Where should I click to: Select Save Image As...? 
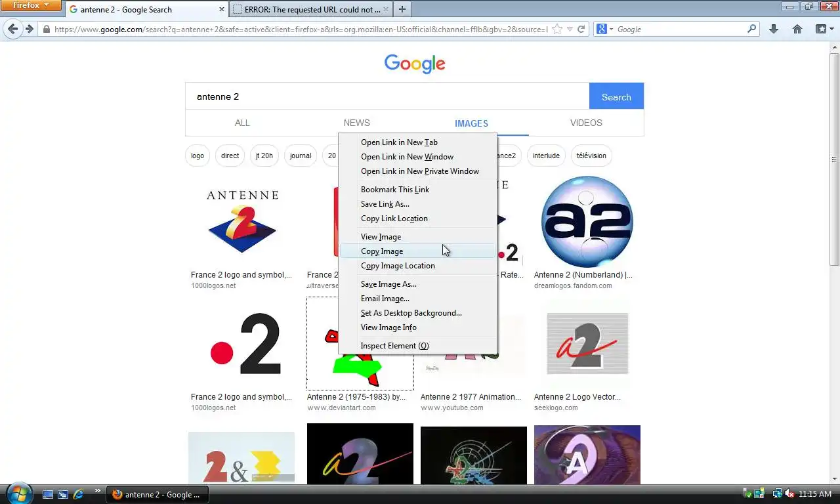point(417,284)
